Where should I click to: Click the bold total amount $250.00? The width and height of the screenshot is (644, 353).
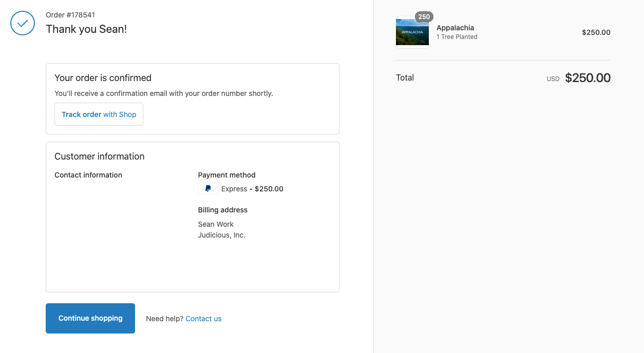[588, 78]
